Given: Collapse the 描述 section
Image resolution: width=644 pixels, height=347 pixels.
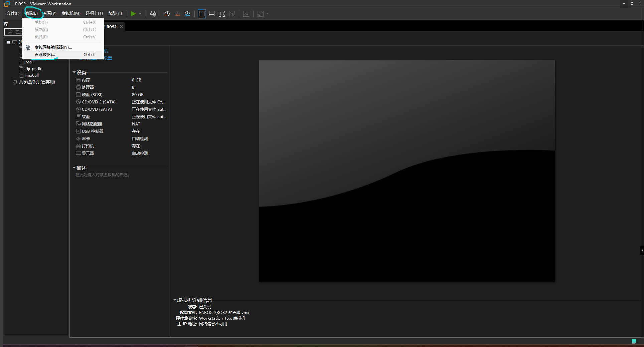Looking at the screenshot, I should tap(74, 168).
